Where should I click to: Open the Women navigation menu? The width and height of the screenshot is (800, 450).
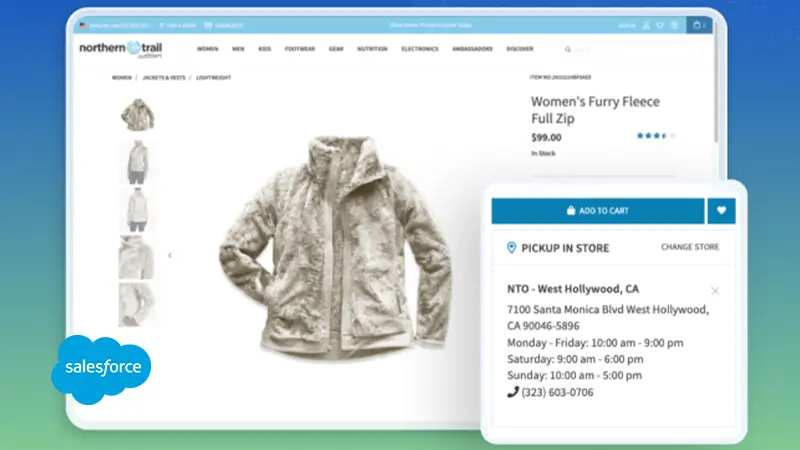(208, 49)
